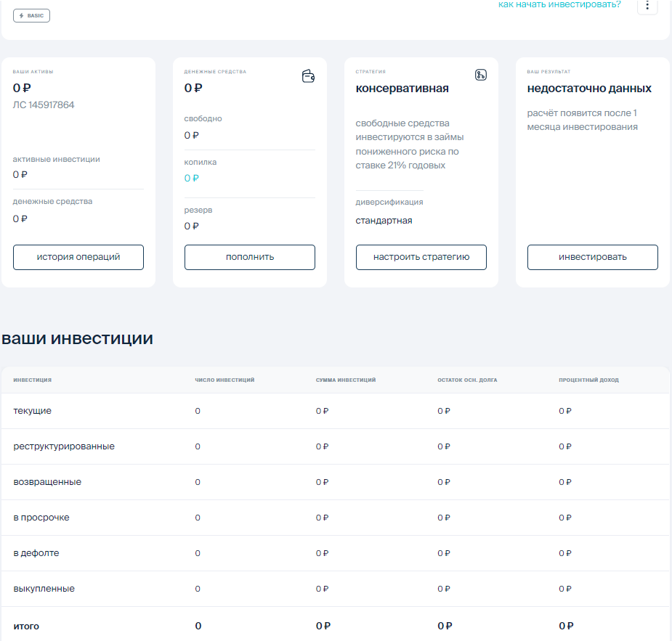Screen dimensions: 672x641
Task: Click the диверсификация label
Action: (389, 202)
